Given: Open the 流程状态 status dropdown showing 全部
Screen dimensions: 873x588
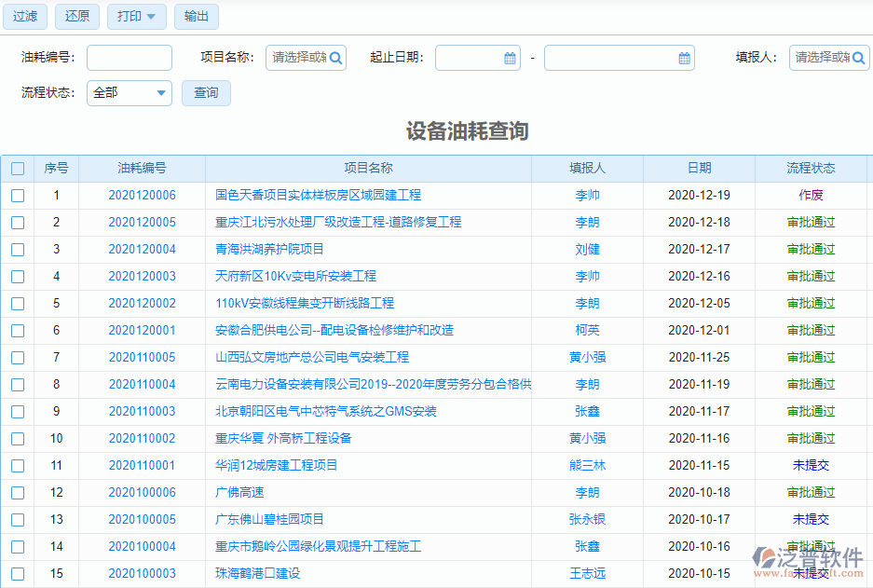Looking at the screenshot, I should [x=129, y=92].
